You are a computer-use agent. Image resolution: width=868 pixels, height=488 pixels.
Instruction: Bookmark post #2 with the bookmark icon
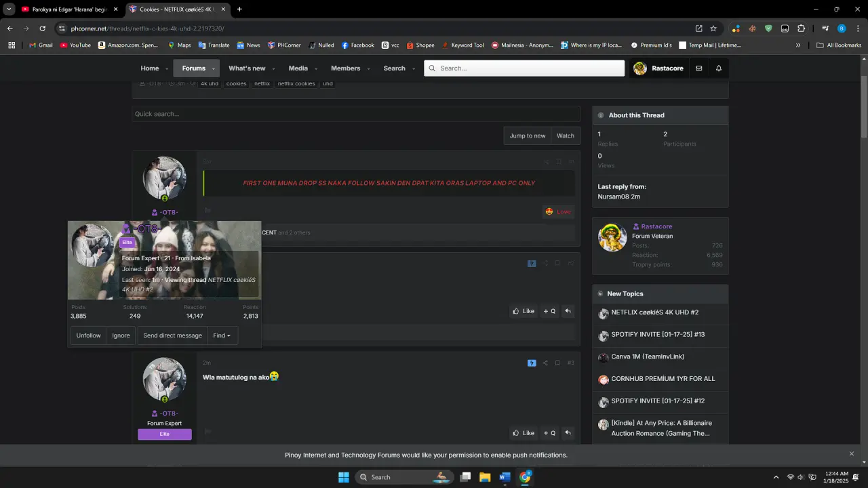click(x=557, y=264)
